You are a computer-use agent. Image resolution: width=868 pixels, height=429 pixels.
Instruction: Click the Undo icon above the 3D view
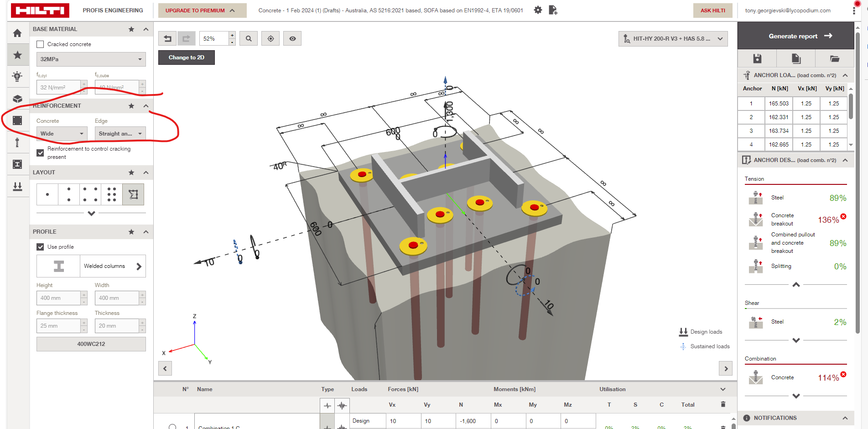coord(167,38)
